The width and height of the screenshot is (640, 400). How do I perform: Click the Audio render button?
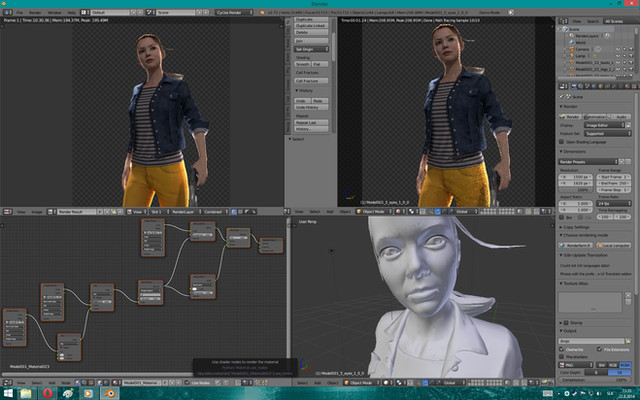[x=618, y=117]
